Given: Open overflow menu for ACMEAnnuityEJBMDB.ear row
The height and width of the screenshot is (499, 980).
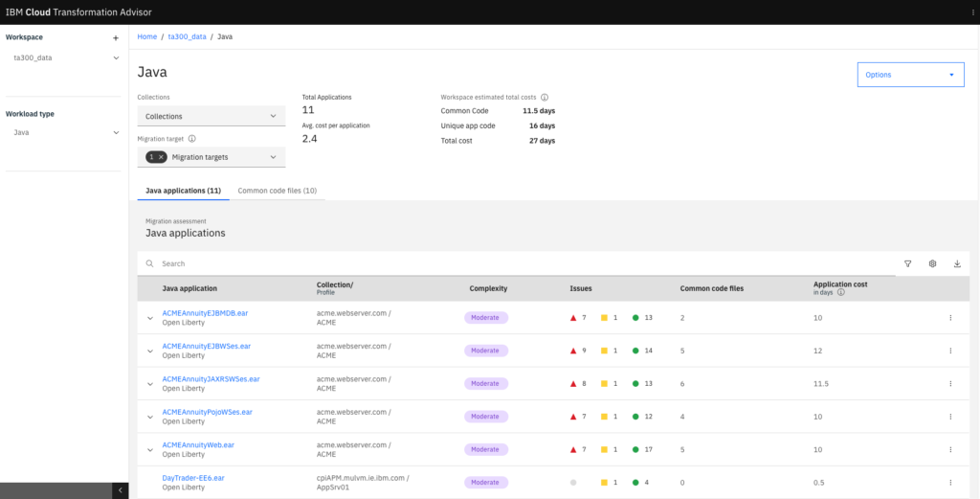Looking at the screenshot, I should click(x=949, y=318).
